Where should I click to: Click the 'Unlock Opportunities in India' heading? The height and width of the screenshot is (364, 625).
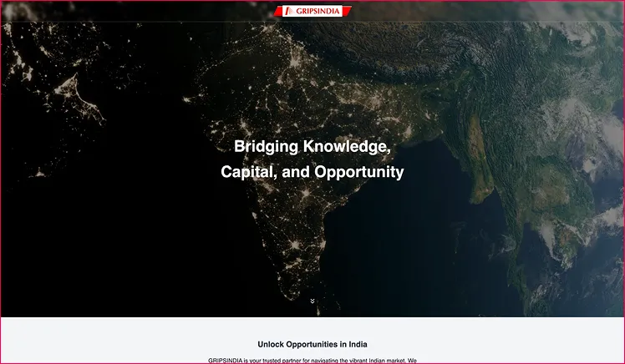(x=312, y=344)
